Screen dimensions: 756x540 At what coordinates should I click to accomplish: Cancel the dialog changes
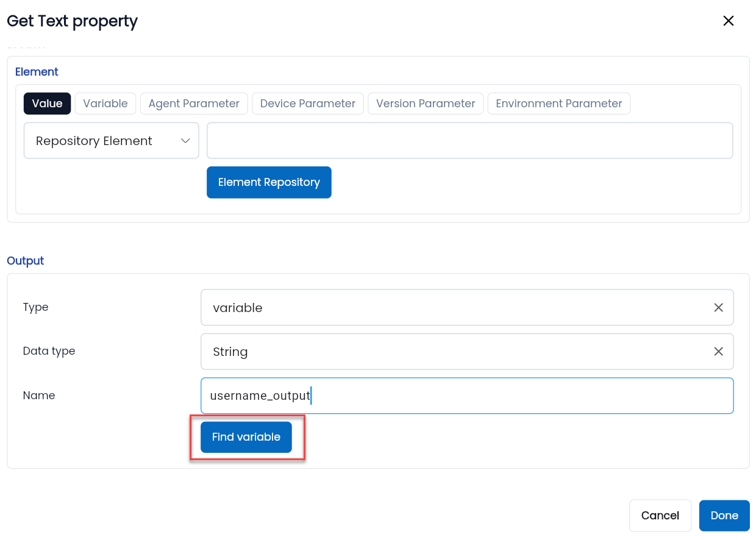[660, 516]
